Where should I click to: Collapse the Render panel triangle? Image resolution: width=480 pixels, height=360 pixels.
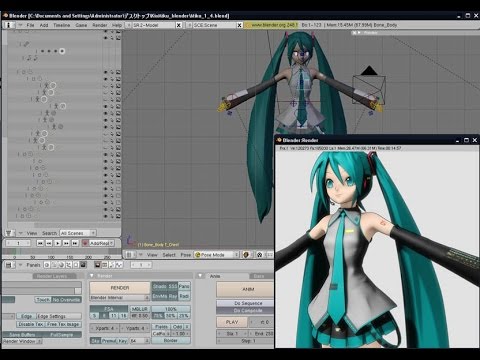click(x=92, y=276)
